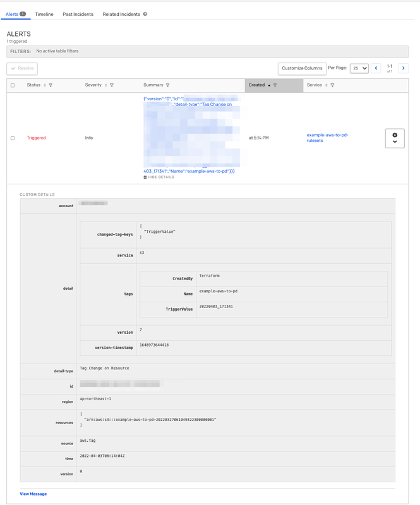
Task: Click the Terraform CreatedBy value
Action: 210,276
